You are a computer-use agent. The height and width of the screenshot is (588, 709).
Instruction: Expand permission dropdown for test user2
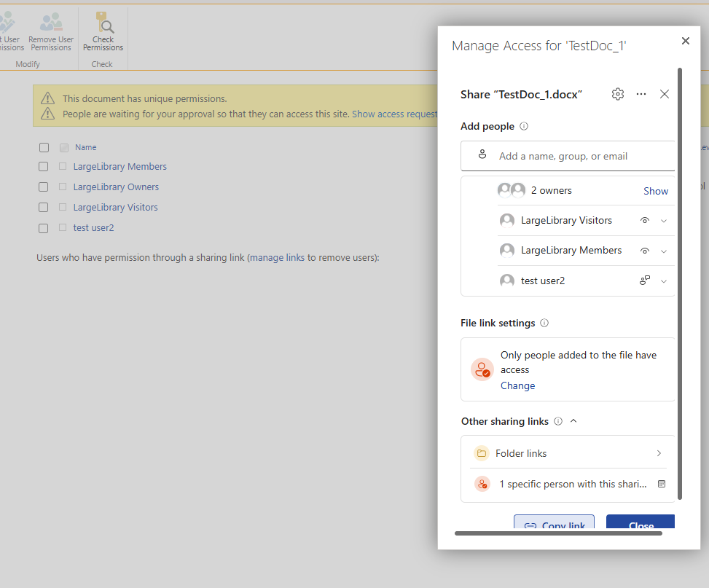coord(664,281)
